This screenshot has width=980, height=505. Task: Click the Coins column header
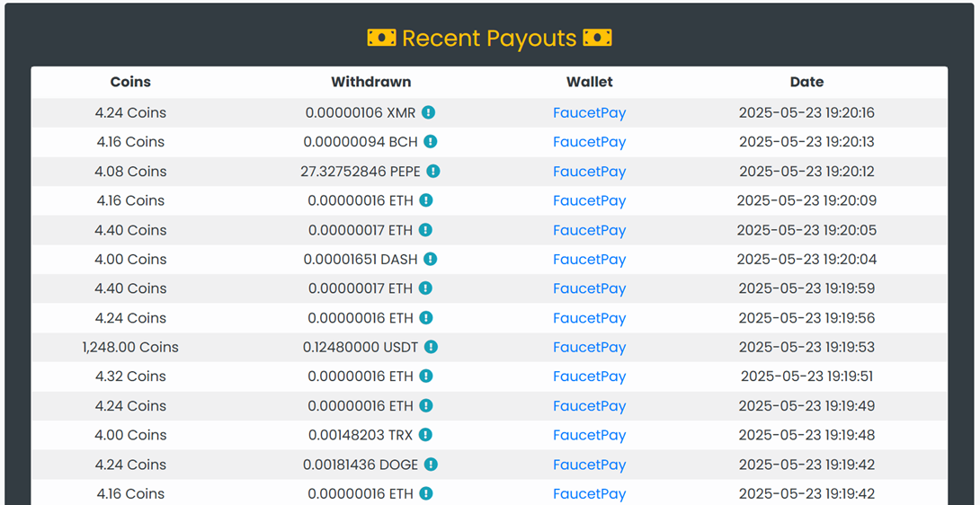coord(130,82)
